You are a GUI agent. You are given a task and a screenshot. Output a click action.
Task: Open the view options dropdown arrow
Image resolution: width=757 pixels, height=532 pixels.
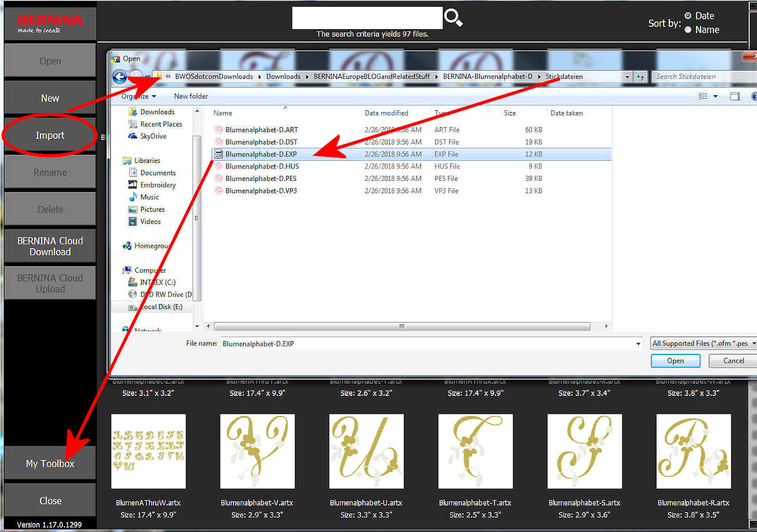[x=716, y=96]
